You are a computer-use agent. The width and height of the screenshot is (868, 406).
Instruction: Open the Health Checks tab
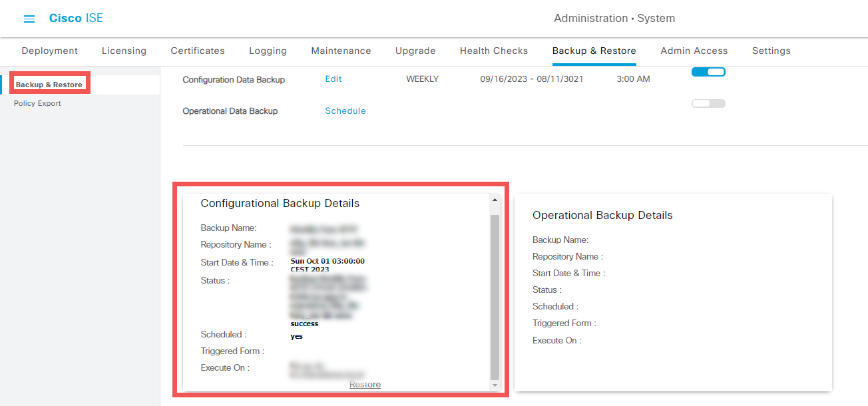[x=493, y=51]
